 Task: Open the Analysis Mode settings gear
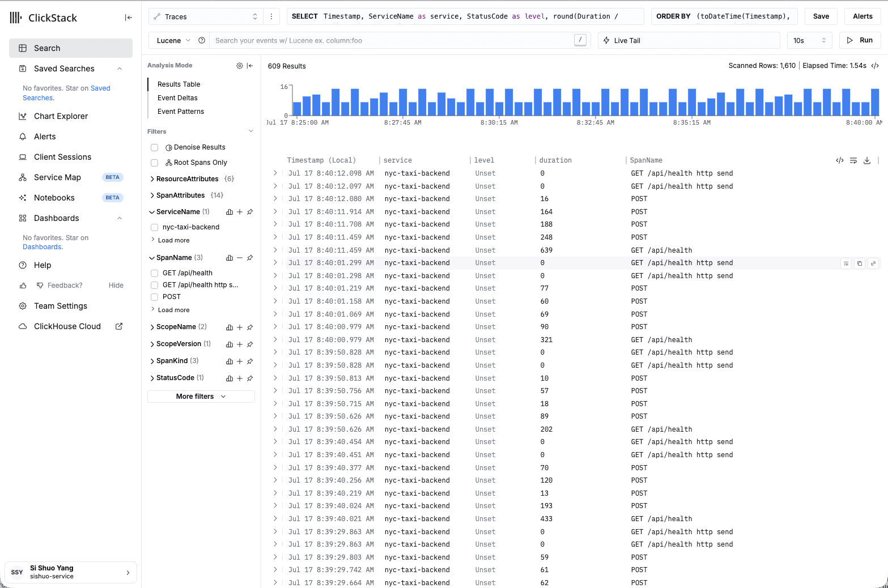click(240, 66)
